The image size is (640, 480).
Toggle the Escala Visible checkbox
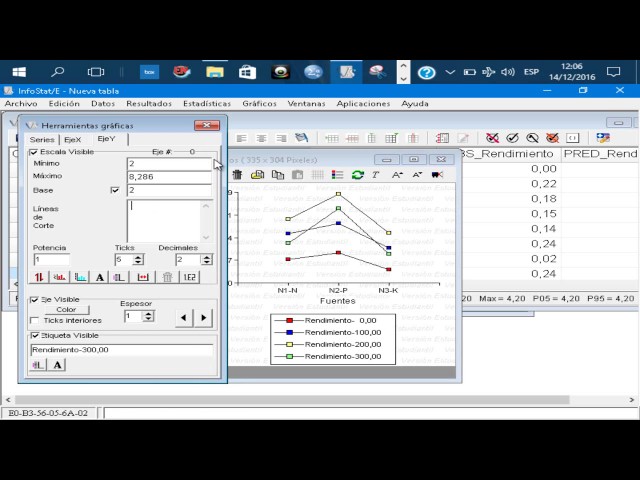(x=33, y=152)
